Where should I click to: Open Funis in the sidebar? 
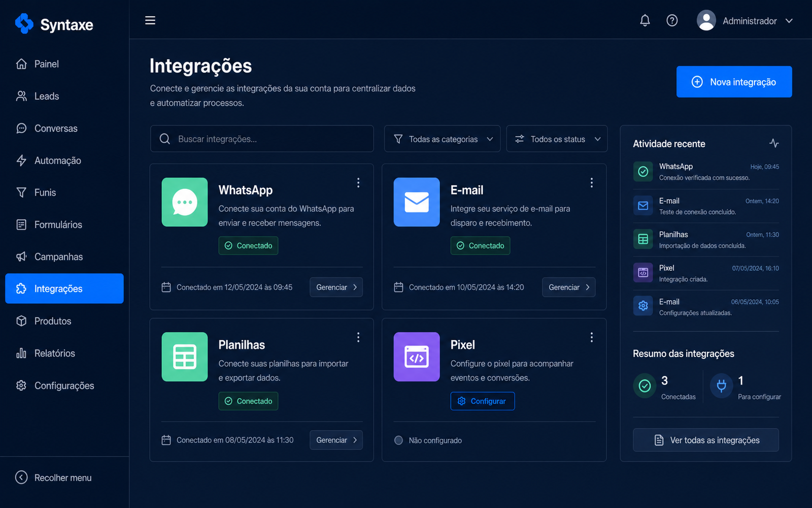point(64,193)
